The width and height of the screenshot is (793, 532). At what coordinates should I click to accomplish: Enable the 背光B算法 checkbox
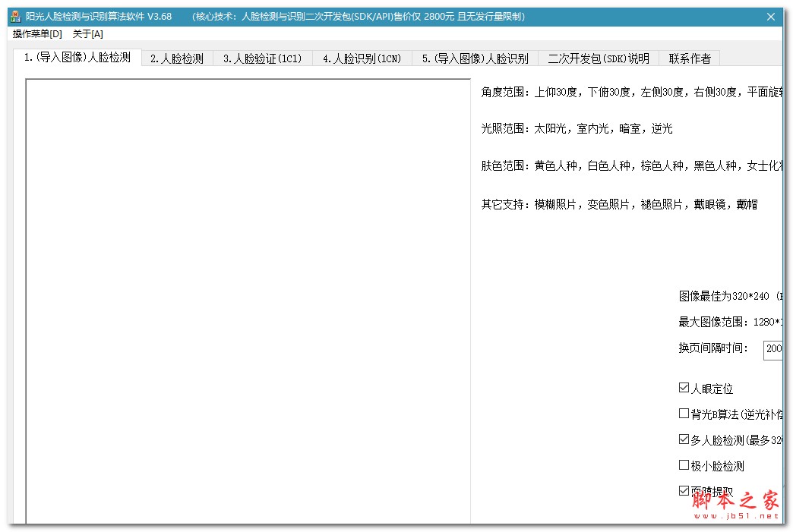tap(684, 414)
